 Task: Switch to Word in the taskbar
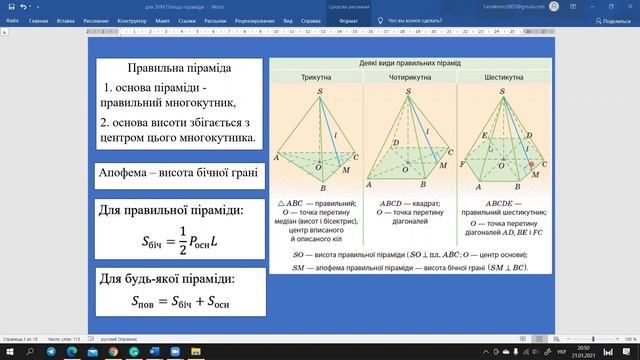point(154,351)
